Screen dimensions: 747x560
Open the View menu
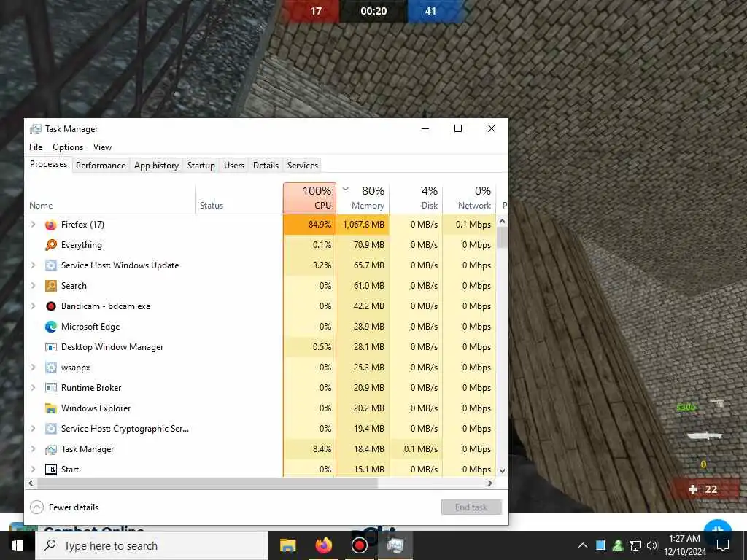click(102, 147)
